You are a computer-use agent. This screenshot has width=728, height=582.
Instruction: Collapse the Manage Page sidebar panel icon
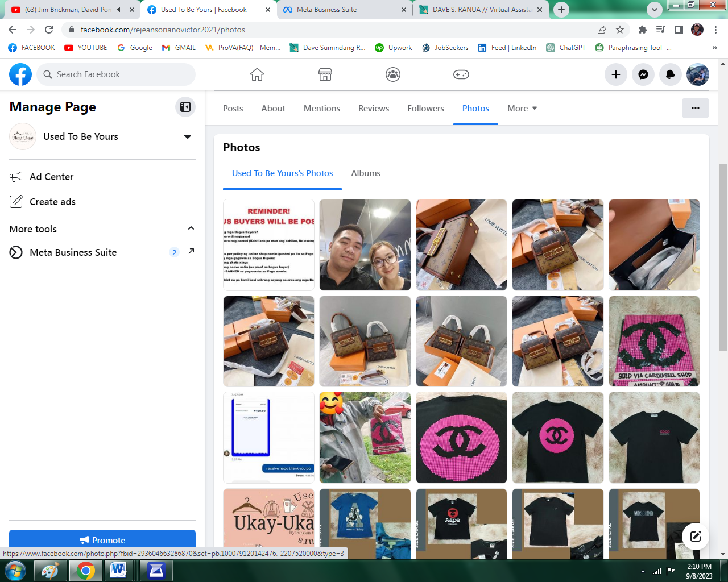185,107
